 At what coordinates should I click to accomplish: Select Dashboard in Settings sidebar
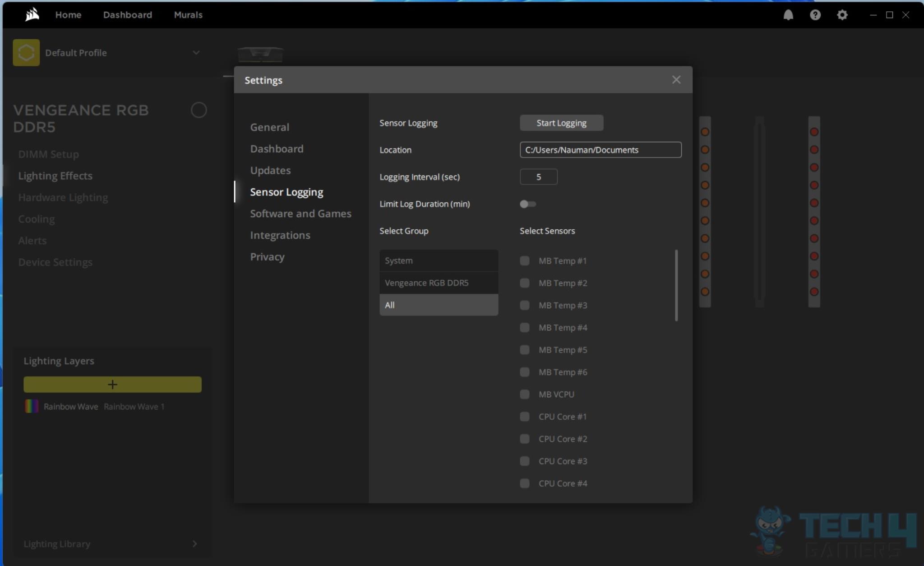click(277, 149)
